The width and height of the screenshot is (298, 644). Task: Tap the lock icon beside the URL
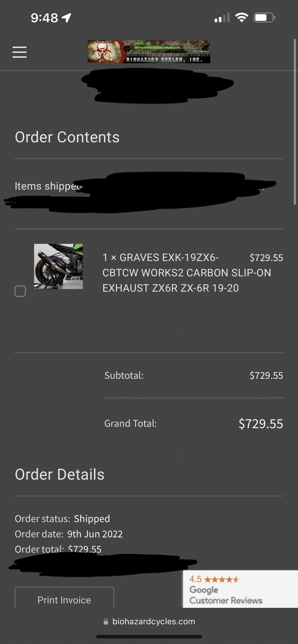[106, 622]
